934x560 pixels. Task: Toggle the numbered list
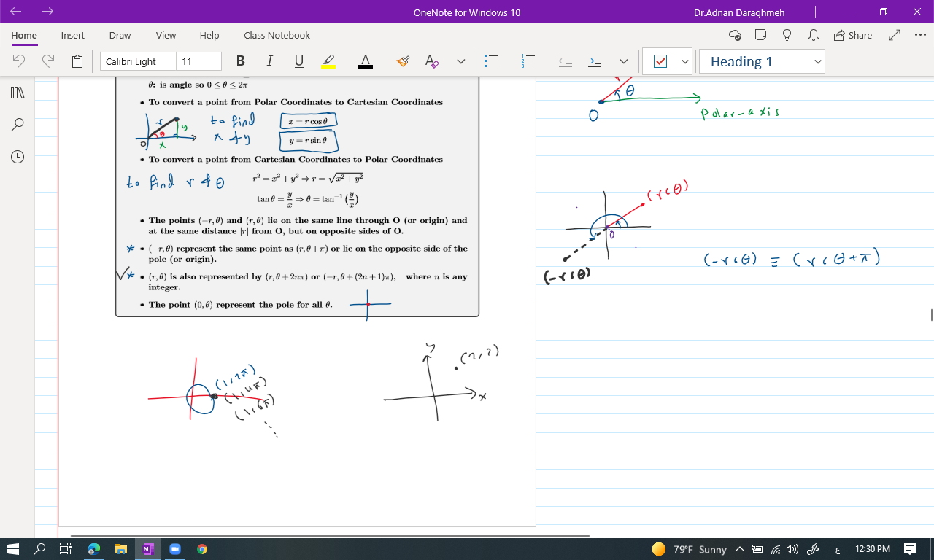529,61
